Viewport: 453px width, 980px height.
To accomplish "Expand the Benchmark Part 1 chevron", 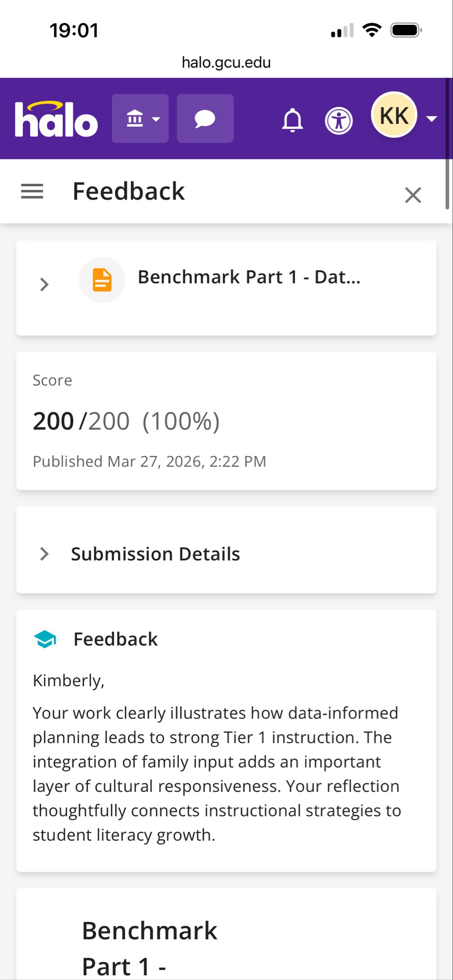I will (x=44, y=284).
